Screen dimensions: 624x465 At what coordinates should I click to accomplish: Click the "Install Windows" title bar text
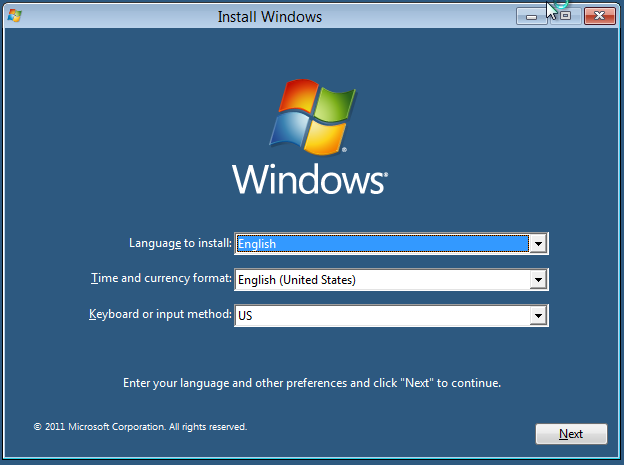coord(269,17)
